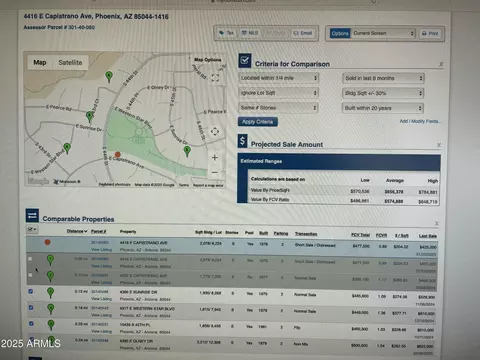
Task: Open the Current Screen dropdown
Action: (383, 33)
